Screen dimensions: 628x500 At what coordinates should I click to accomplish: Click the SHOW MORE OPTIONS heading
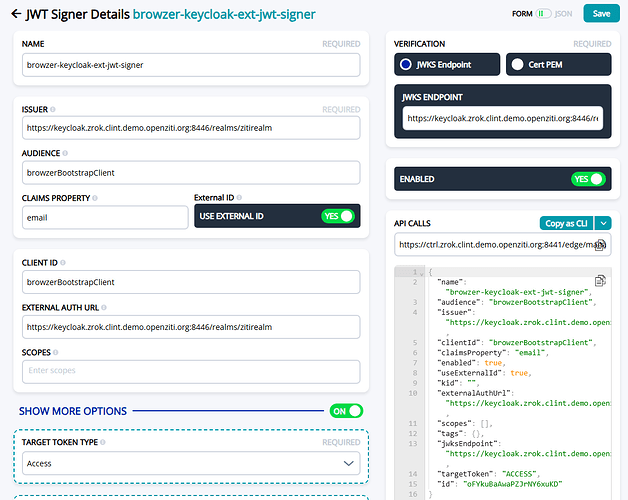pos(73,411)
